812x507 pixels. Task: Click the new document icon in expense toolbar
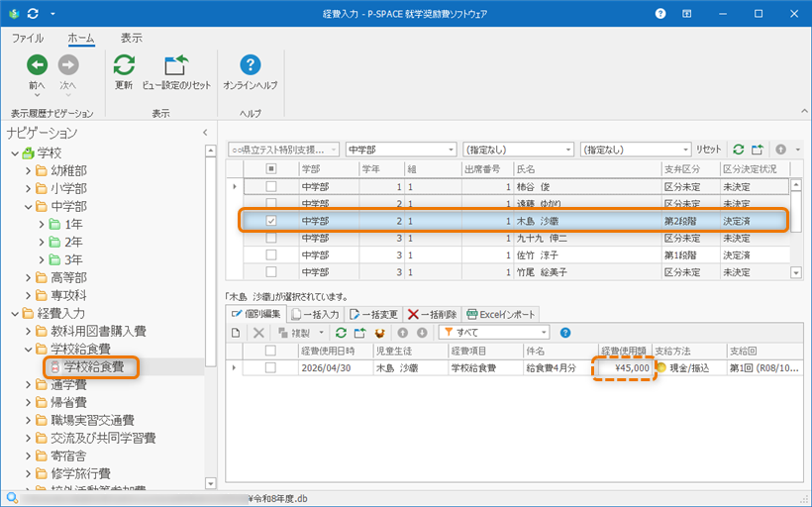(236, 333)
